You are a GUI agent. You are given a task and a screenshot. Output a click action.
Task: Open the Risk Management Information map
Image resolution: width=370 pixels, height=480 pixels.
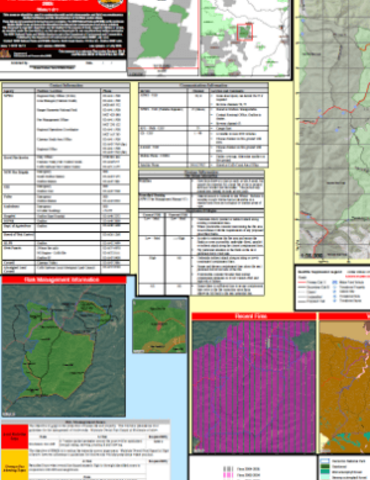coord(64,350)
